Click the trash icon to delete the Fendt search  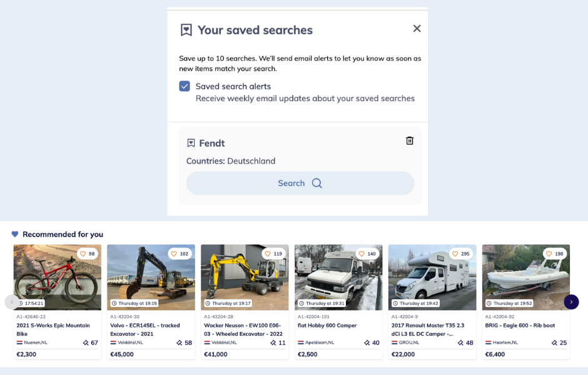[x=410, y=141]
